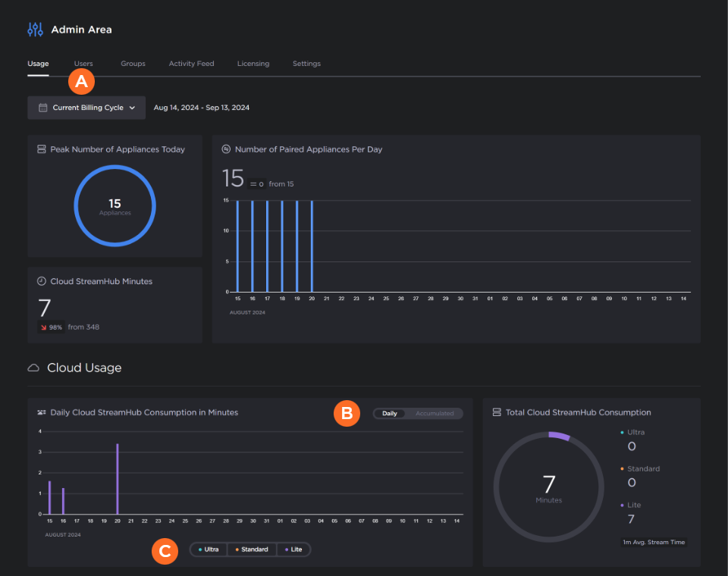
Task: Click the 15 Appliances blue ring gauge
Action: (115, 168)
